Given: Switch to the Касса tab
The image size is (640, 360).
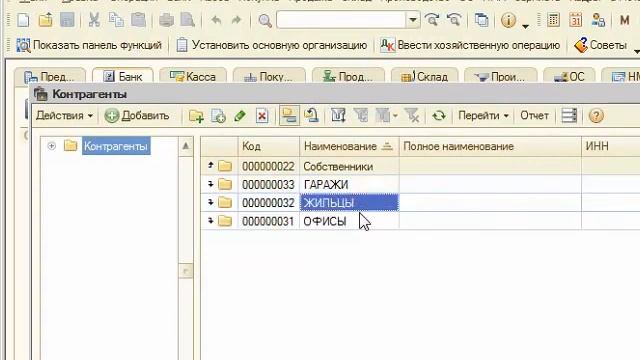Looking at the screenshot, I should coord(193,77).
